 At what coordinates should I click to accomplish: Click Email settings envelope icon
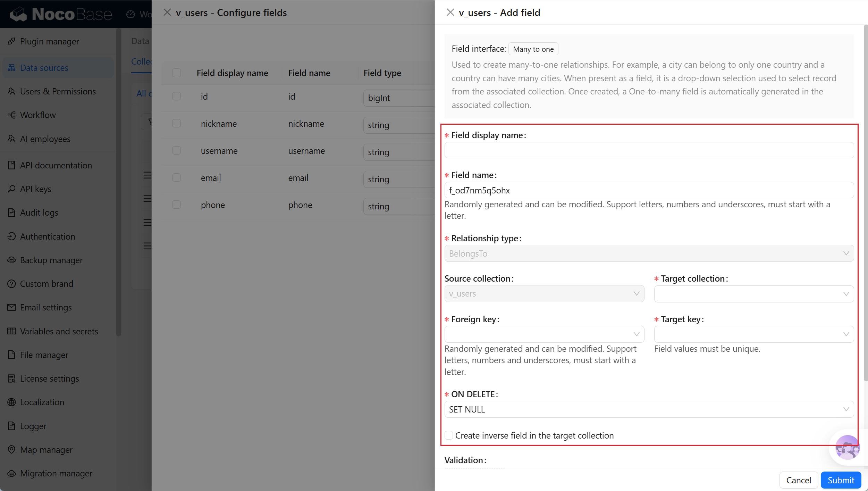(11, 307)
